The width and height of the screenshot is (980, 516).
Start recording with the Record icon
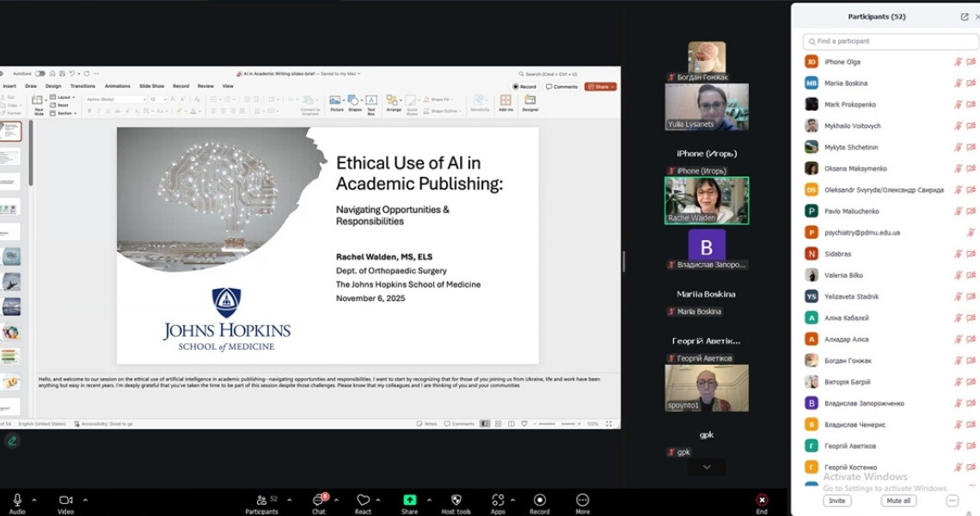540,500
